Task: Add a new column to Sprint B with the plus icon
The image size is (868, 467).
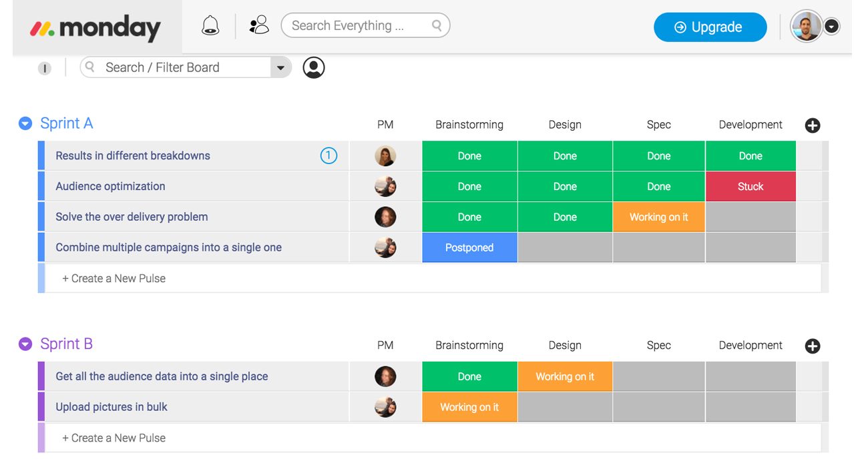Action: coord(812,346)
